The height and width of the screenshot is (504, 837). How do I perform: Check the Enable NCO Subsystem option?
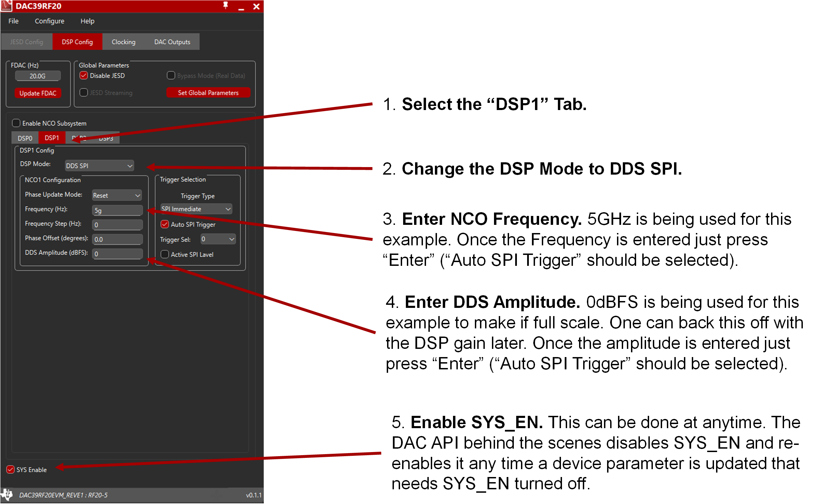[16, 123]
